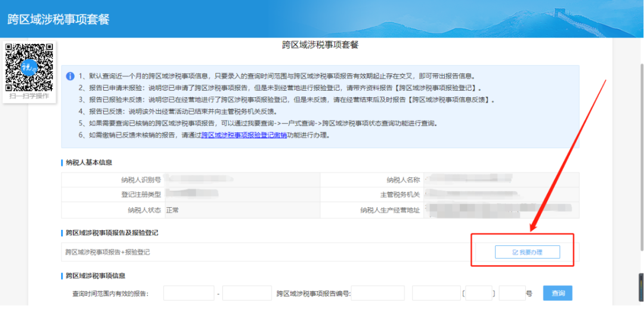This screenshot has height=311, width=644.
Task: Click the 跨区域涉税事项报告+报验登记 row text
Action: click(x=107, y=252)
